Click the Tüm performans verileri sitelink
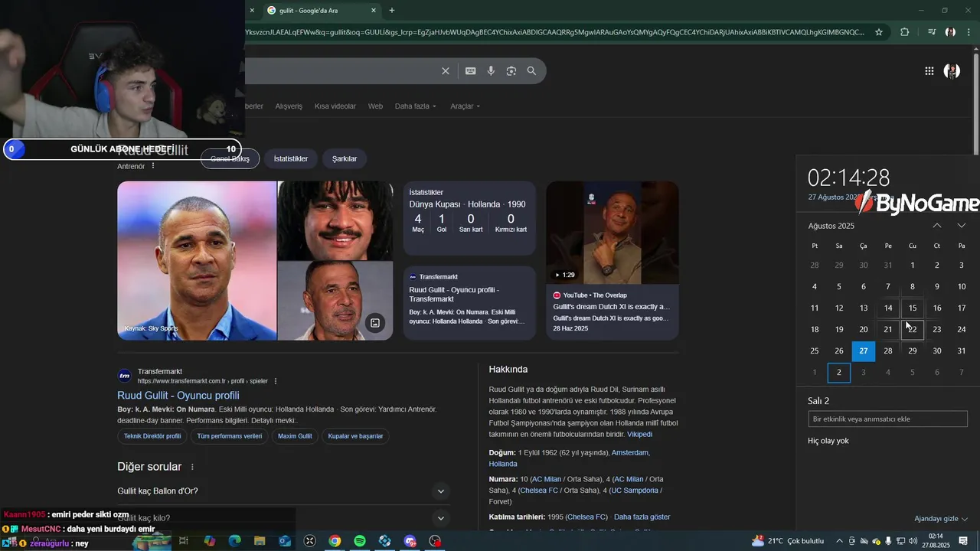 tap(230, 436)
